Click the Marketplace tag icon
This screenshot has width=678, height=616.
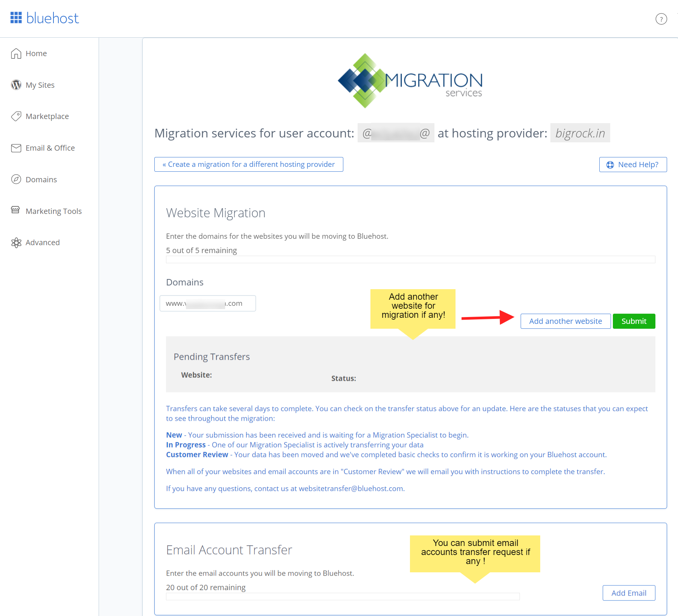[x=16, y=116]
